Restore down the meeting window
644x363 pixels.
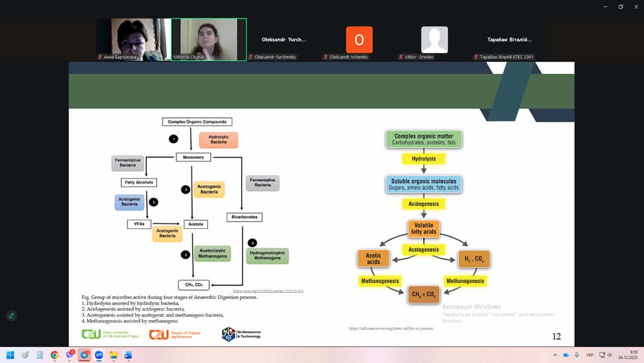(x=620, y=7)
